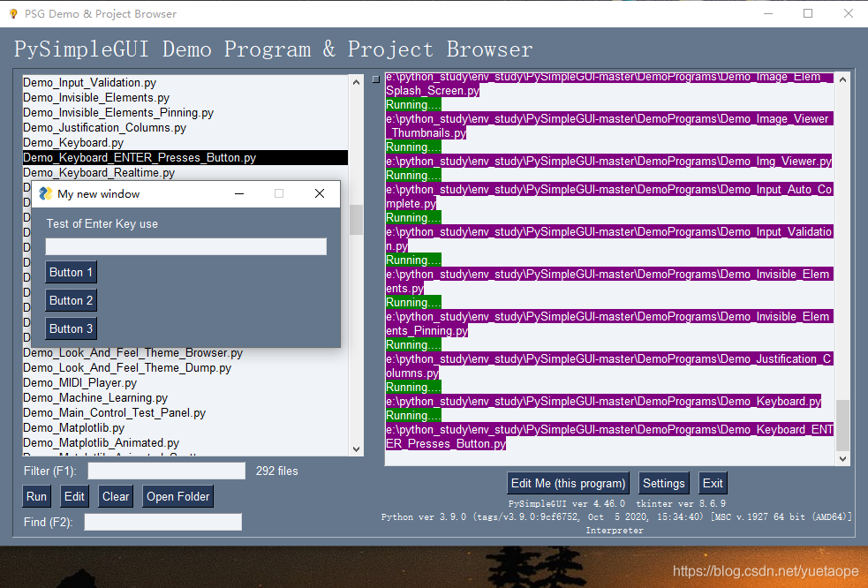Focus the Filter (F1) input field
This screenshot has width=868, height=588.
(x=167, y=471)
